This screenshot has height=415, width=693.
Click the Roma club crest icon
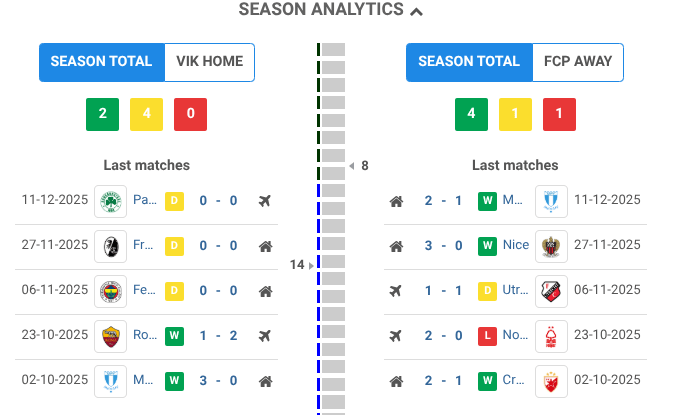click(x=110, y=336)
